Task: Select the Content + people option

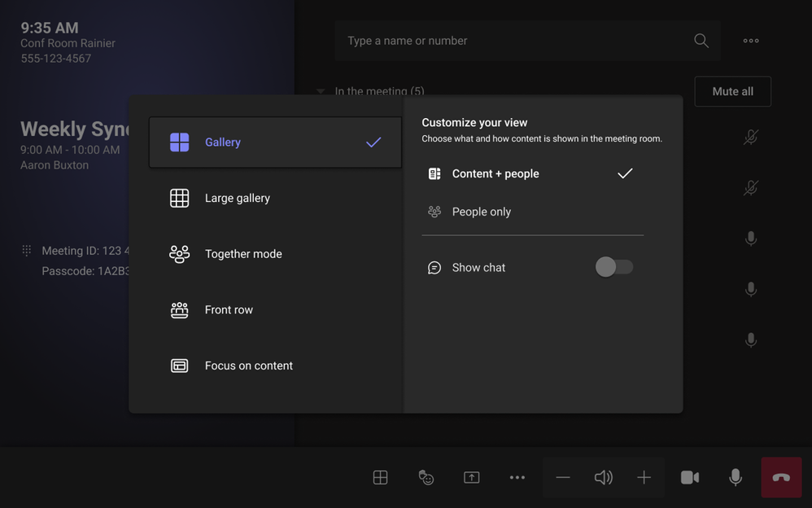Action: (495, 173)
